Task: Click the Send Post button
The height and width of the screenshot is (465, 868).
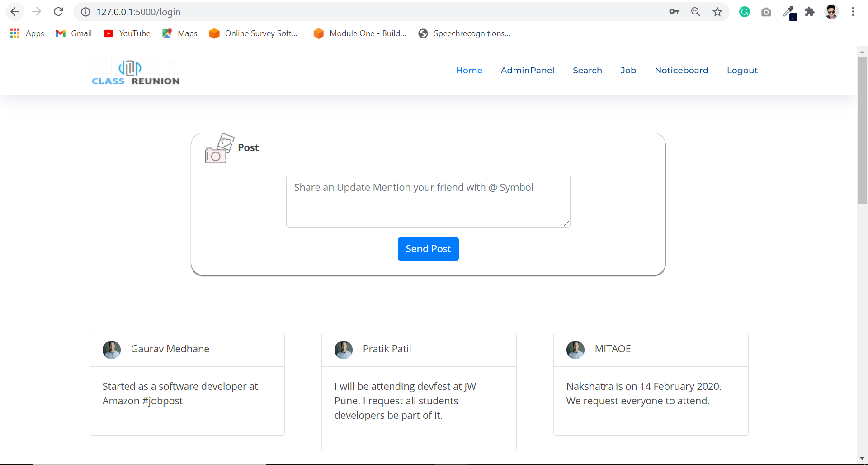Action: [428, 249]
